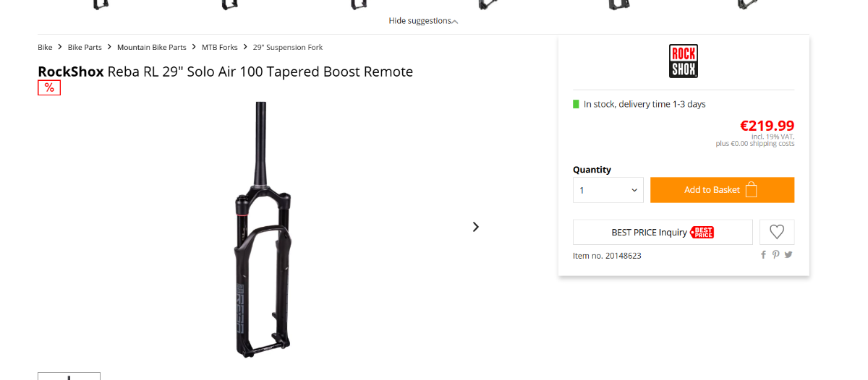The image size is (868, 380).
Task: Navigate to Mountain Bike Parts breadcrumb
Action: click(152, 47)
